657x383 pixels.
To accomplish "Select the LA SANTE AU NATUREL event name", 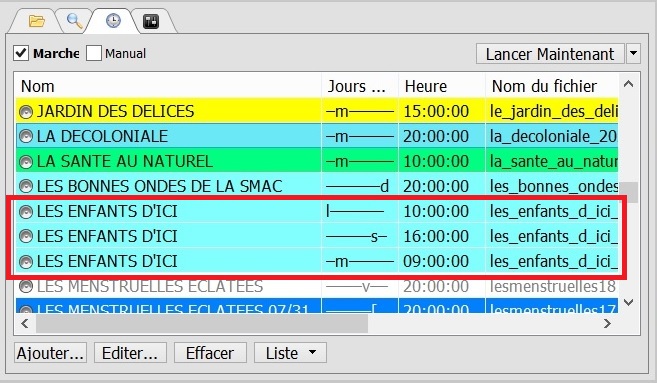I will click(125, 161).
